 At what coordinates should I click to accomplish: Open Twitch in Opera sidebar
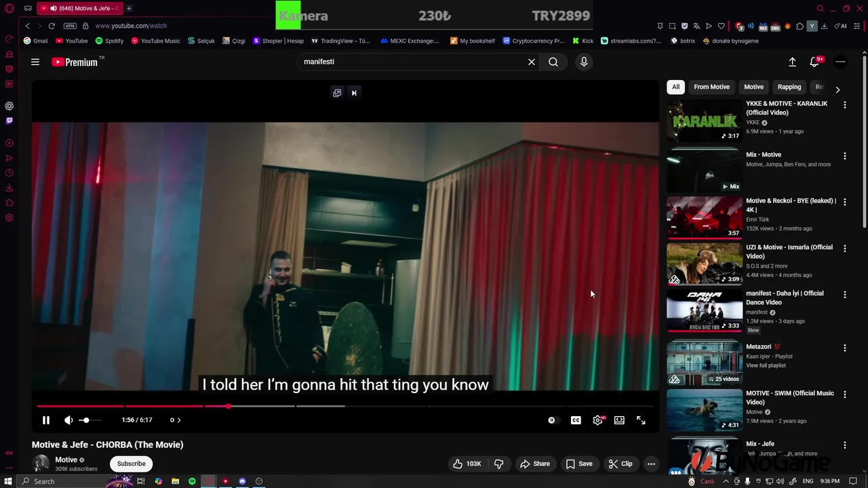(9, 121)
